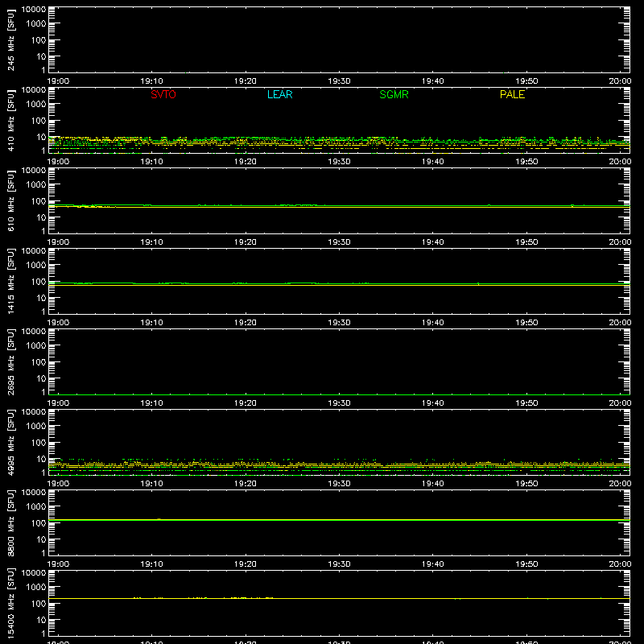Click 19:20 time label under 610 MHz panel
Viewport: 644px width, 644px height.
[246, 242]
